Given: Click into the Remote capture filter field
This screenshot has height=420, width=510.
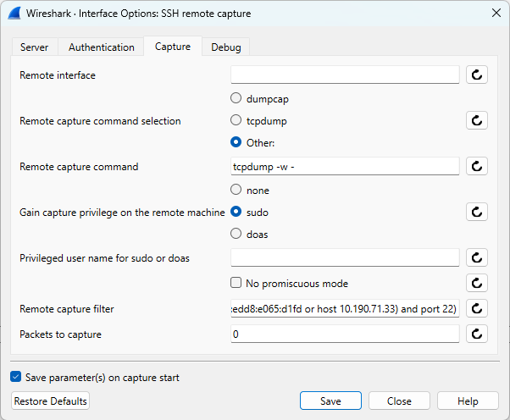Looking at the screenshot, I should click(x=345, y=308).
